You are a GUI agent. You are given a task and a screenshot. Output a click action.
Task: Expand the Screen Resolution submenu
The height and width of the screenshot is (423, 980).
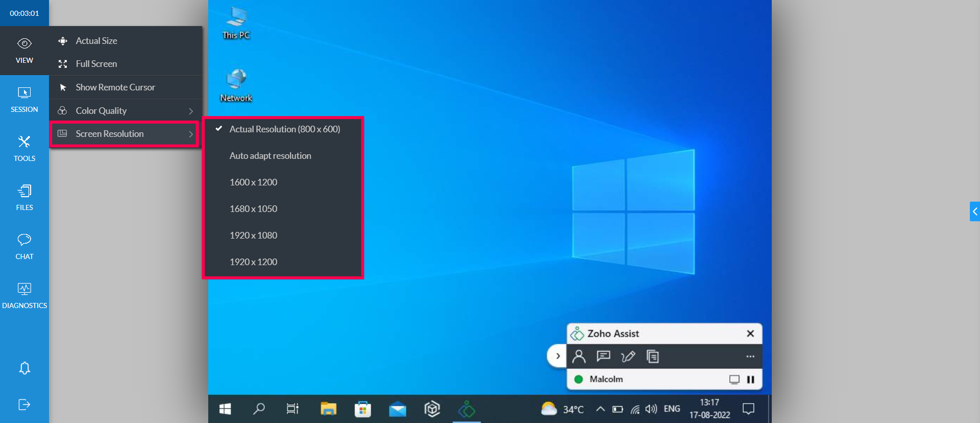[126, 134]
